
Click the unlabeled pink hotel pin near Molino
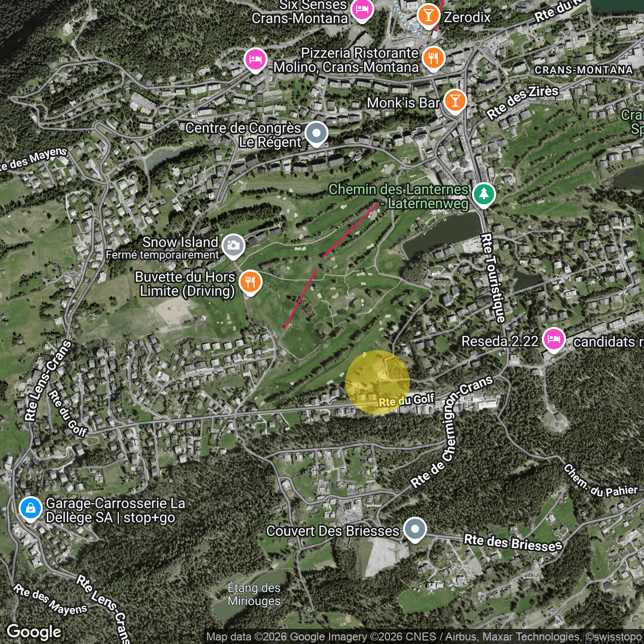pyautogui.click(x=255, y=59)
